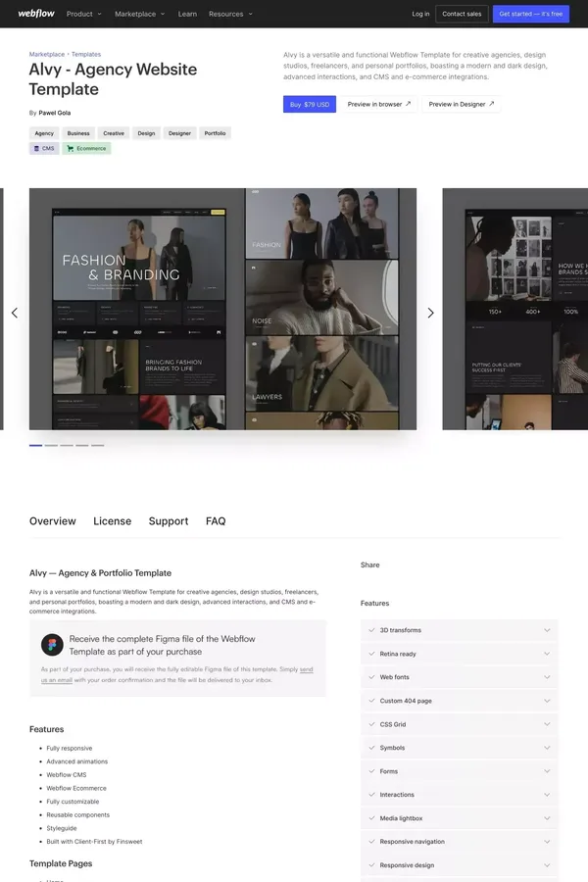Viewport: 588px width, 882px height.
Task: Switch to the Overview tab
Action: (x=52, y=521)
